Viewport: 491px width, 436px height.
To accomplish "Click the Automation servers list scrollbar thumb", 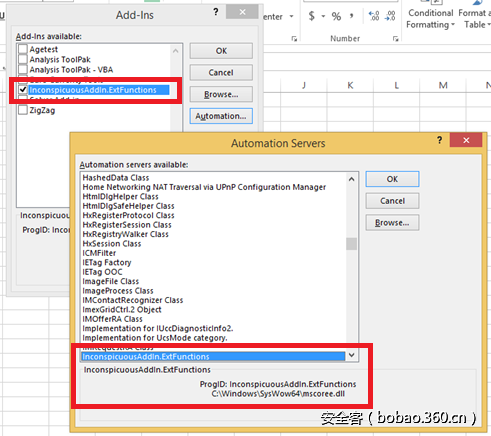I will [351, 244].
